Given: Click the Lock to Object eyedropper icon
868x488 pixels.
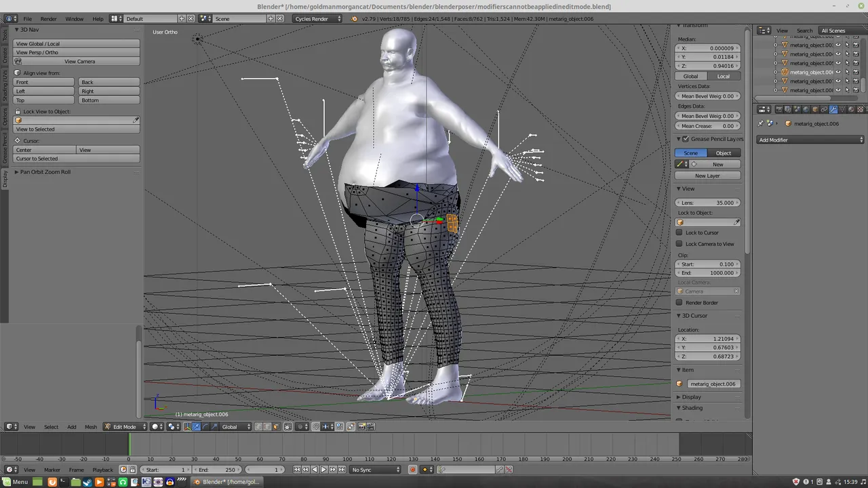Looking at the screenshot, I should [x=737, y=222].
